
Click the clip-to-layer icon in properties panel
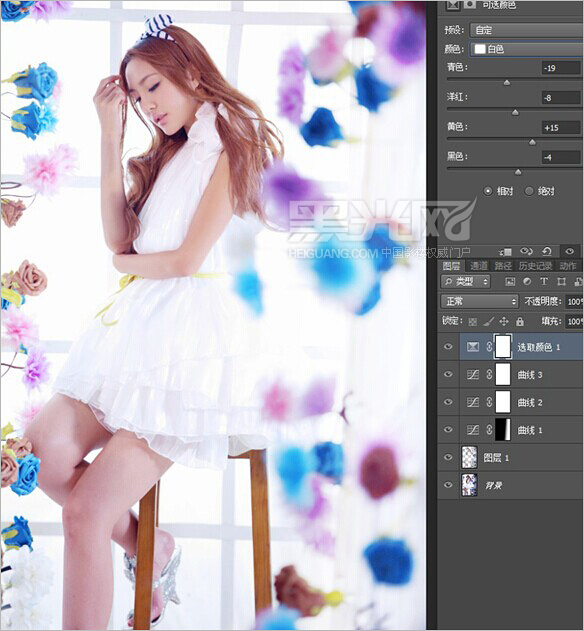(505, 252)
